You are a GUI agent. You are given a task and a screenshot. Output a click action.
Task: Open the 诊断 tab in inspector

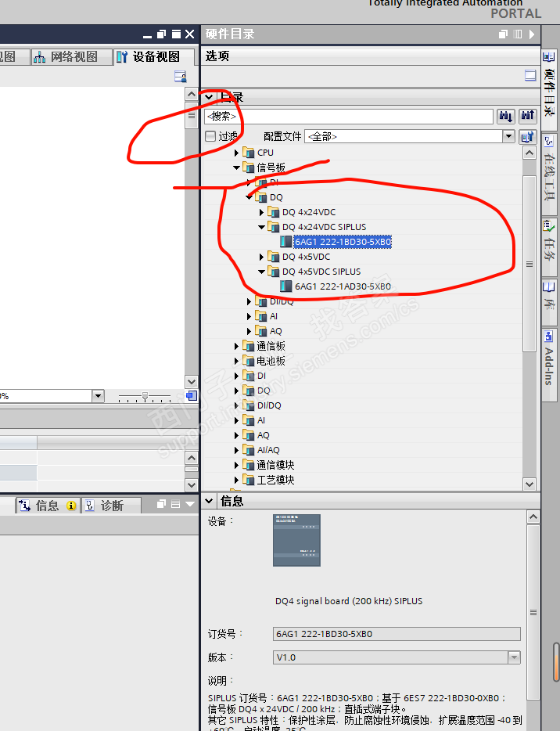pyautogui.click(x=111, y=506)
